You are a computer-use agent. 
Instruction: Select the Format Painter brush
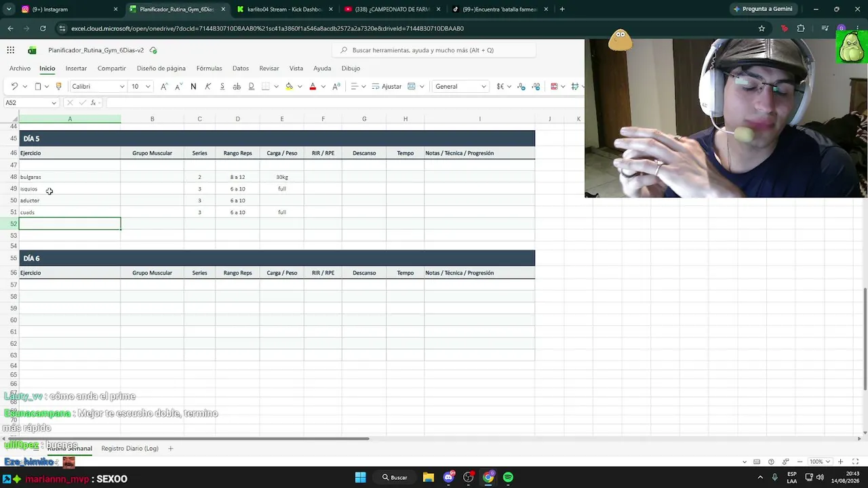pyautogui.click(x=59, y=87)
